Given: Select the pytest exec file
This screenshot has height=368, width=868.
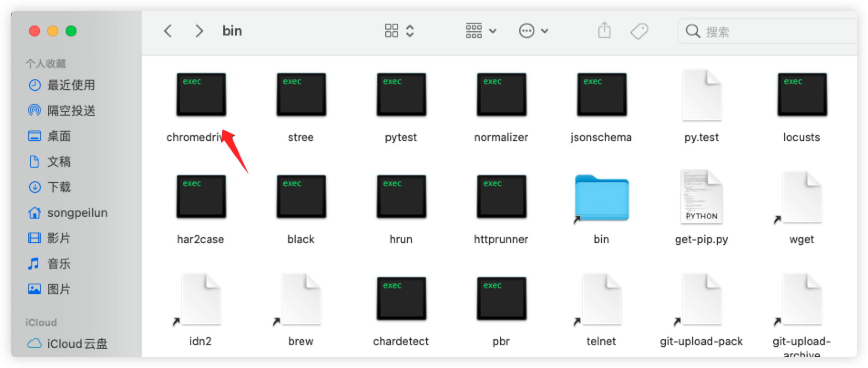Looking at the screenshot, I should (401, 94).
